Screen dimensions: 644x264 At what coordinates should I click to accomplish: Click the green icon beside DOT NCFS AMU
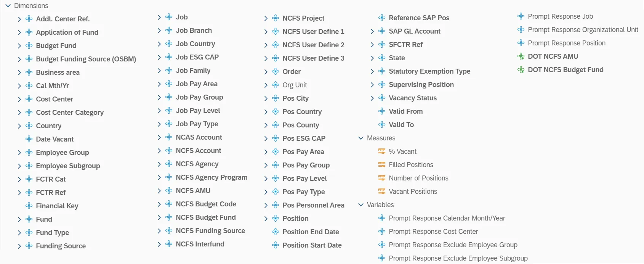click(x=521, y=56)
